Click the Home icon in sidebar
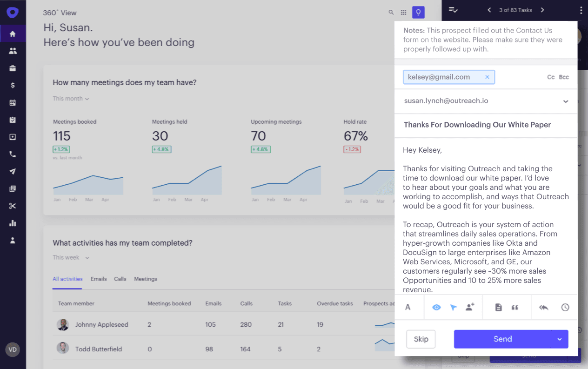Image resolution: width=588 pixels, height=369 pixels. coord(13,34)
